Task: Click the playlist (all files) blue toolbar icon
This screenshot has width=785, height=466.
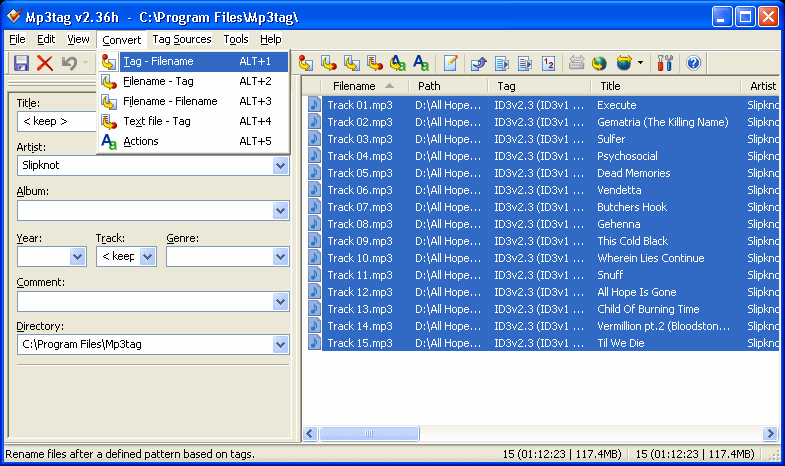Action: [502, 63]
